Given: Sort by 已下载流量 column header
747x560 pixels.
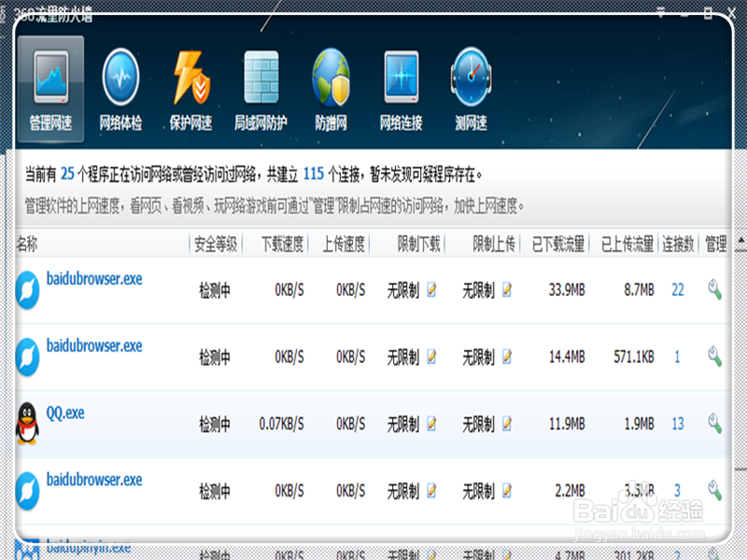Looking at the screenshot, I should 558,245.
